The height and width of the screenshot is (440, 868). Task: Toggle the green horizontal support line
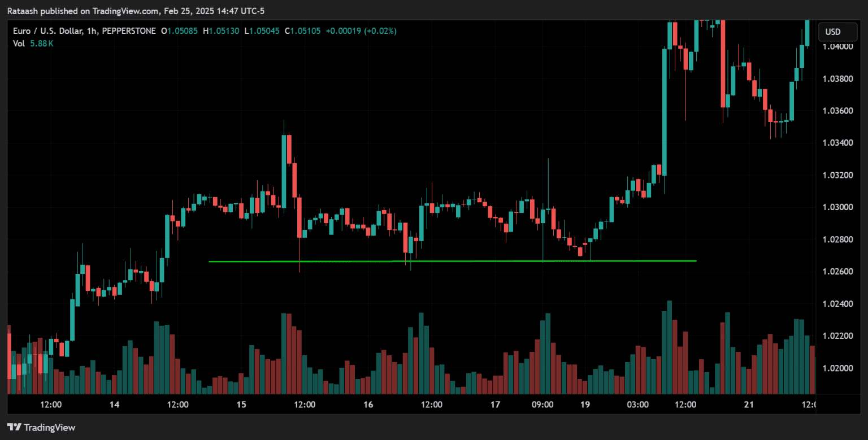pos(452,261)
